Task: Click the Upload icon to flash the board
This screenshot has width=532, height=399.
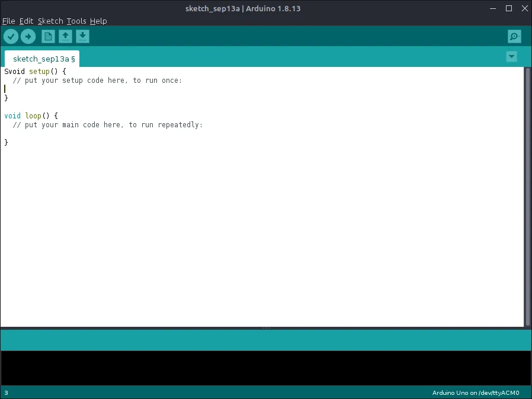Action: click(x=28, y=36)
